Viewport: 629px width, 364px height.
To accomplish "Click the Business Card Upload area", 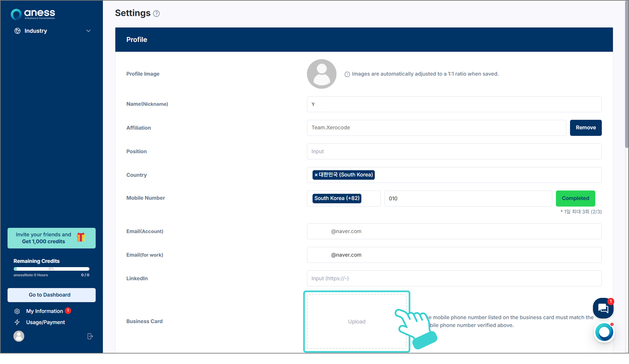I will click(356, 321).
